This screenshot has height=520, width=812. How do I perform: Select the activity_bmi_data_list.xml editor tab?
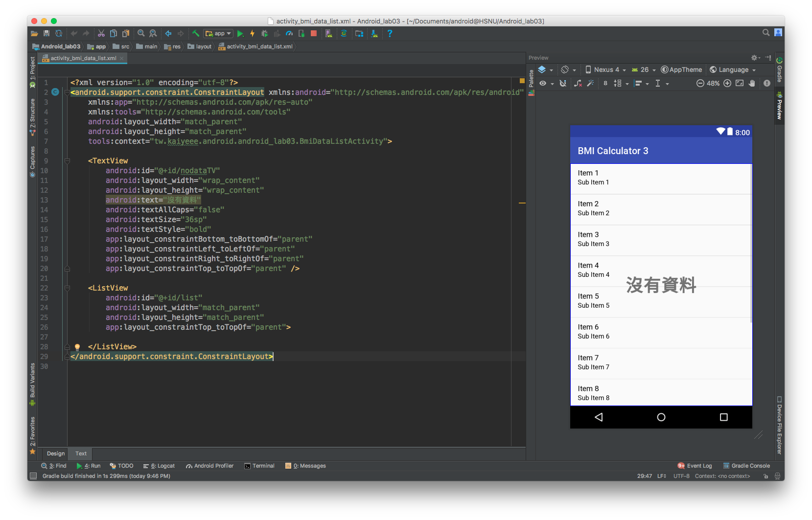pos(83,58)
